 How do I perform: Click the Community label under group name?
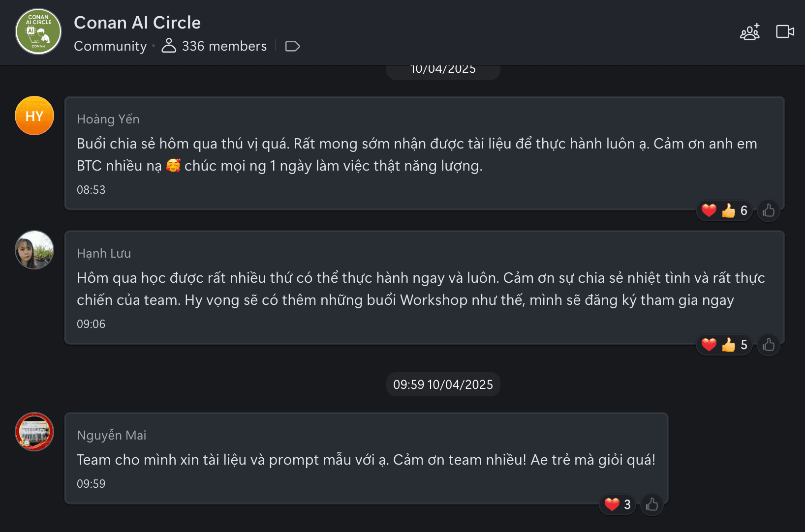point(110,46)
